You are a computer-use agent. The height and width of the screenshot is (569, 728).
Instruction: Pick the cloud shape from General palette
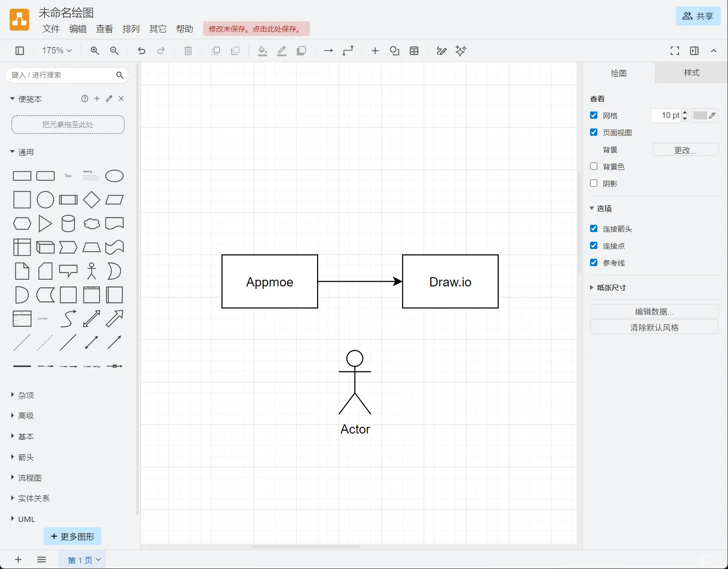click(91, 223)
